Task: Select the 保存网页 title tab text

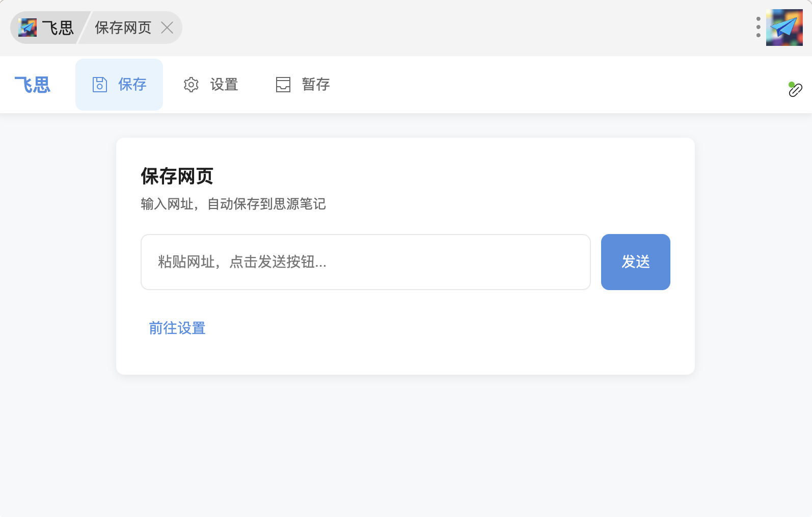Action: point(123,28)
